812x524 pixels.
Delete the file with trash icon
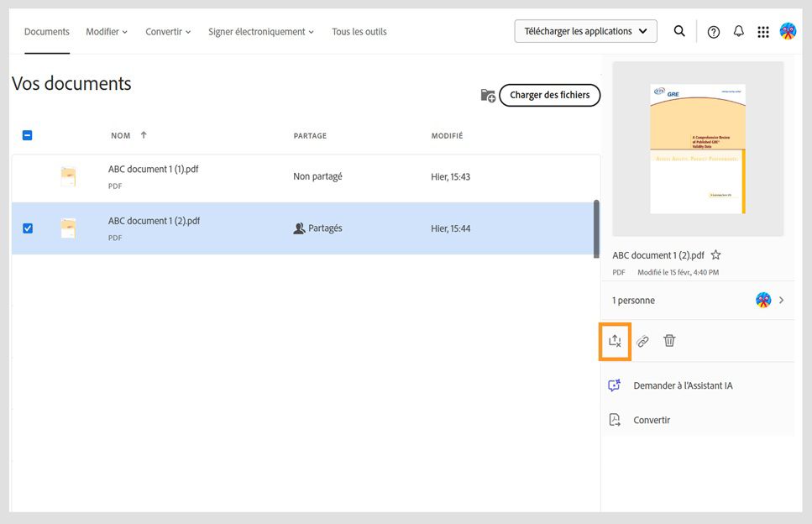(669, 341)
